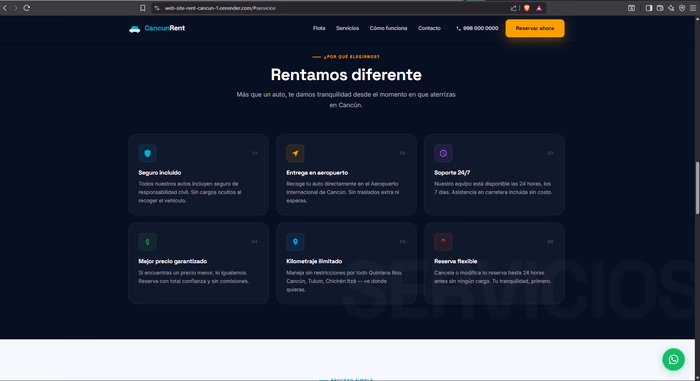Click the 'Si encuentras un precio menor' description
The image size is (700, 381).
194,277
